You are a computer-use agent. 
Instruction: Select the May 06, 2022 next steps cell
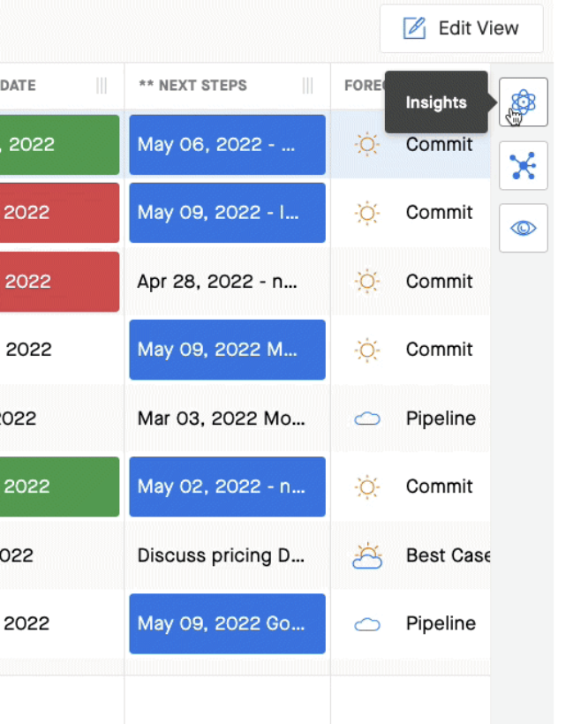pyautogui.click(x=227, y=145)
